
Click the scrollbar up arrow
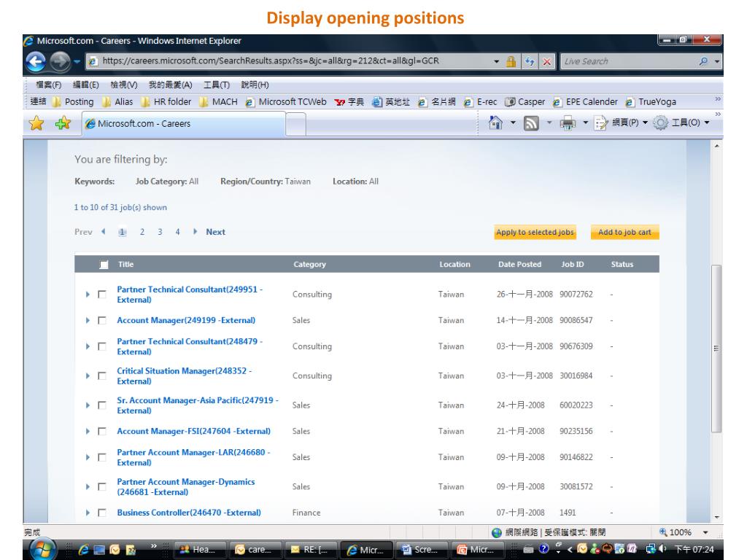point(716,146)
